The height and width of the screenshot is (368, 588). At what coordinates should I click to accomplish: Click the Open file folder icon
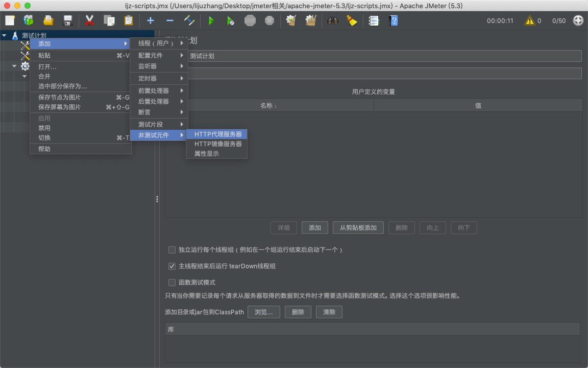tap(48, 20)
